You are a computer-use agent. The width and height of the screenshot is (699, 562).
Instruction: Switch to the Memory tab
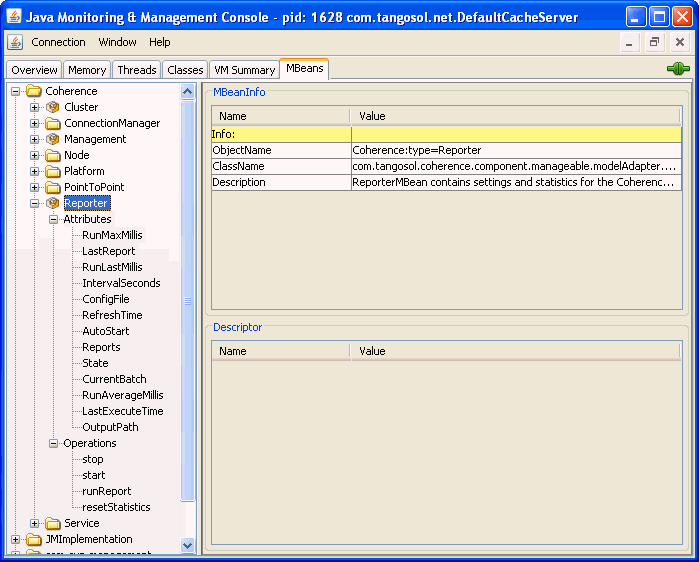pos(87,70)
